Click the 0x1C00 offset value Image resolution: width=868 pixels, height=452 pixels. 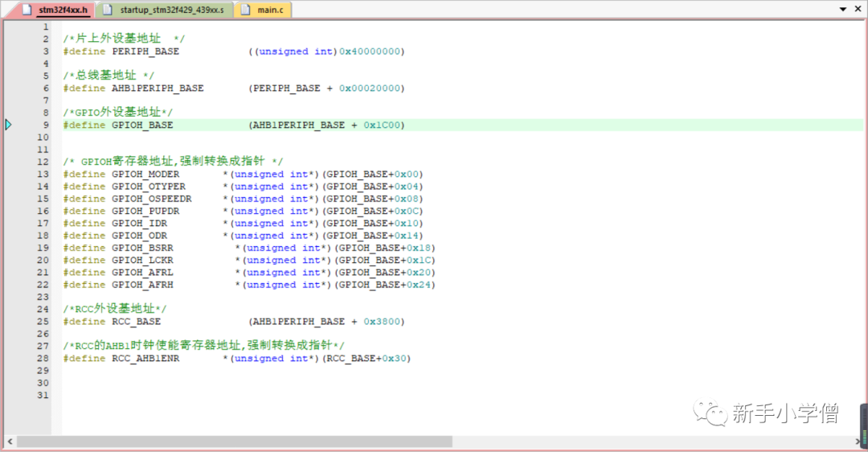[382, 125]
